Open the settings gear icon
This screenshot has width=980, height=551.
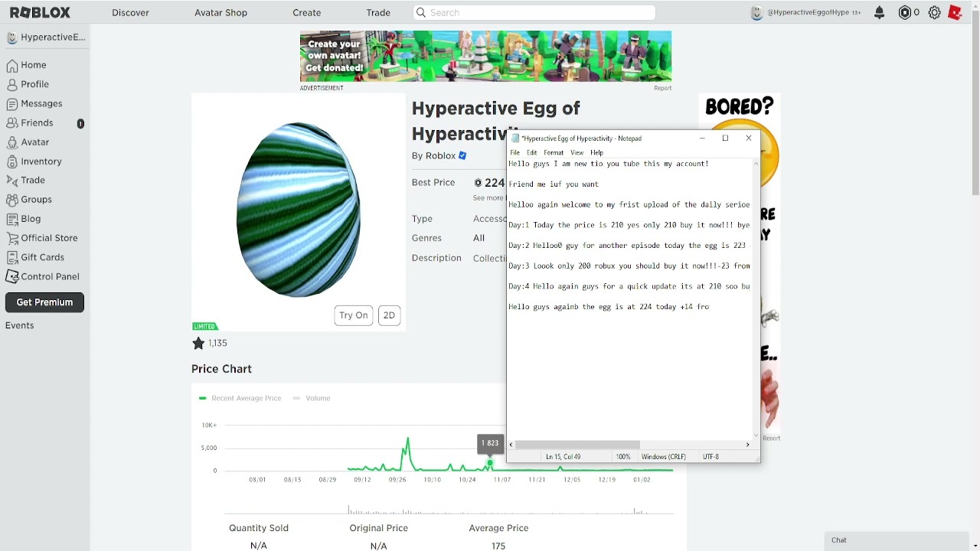(x=935, y=12)
